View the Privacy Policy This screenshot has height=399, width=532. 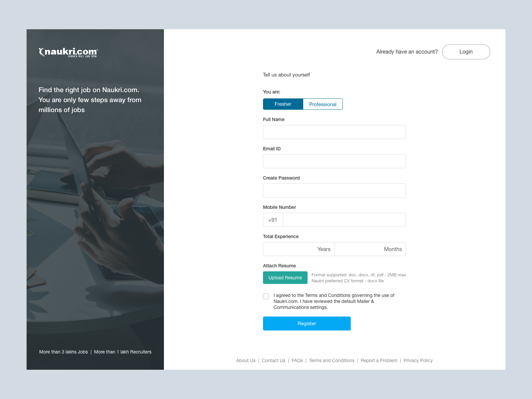click(418, 360)
